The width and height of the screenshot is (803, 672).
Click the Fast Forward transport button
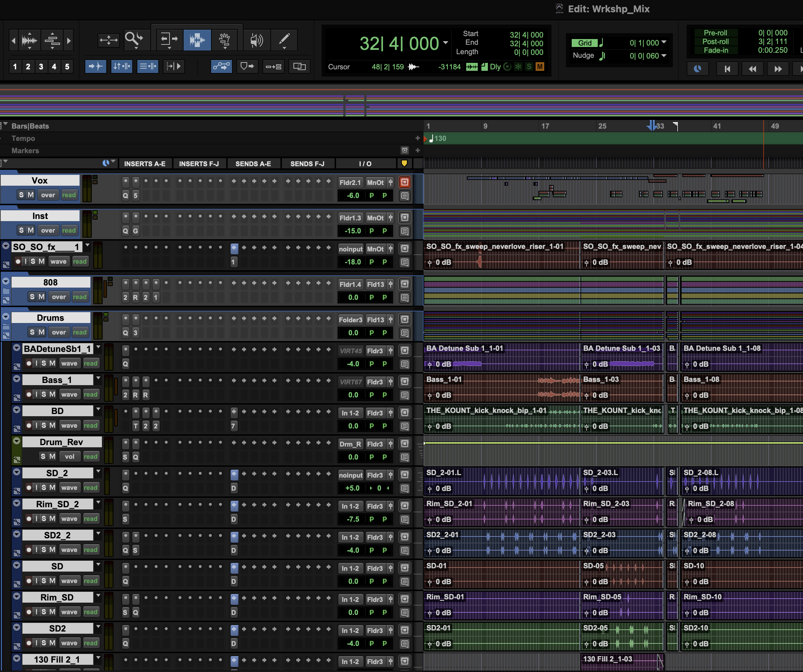pyautogui.click(x=778, y=69)
